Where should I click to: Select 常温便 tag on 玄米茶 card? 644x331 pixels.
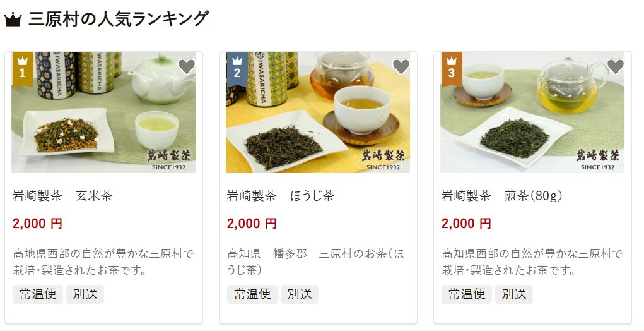pyautogui.click(x=38, y=294)
